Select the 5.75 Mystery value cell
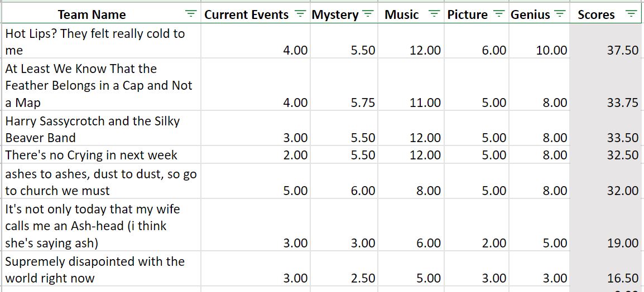This screenshot has height=292, width=644. click(x=344, y=85)
